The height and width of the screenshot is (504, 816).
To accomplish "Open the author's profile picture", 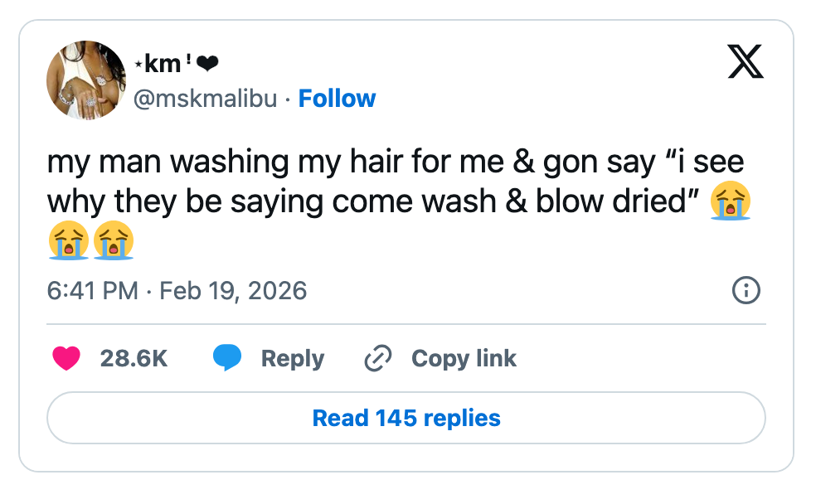I will point(86,80).
